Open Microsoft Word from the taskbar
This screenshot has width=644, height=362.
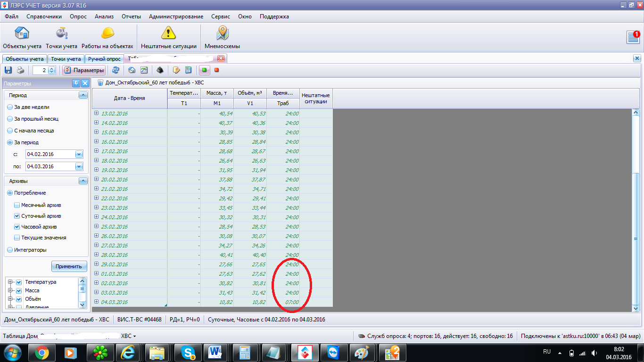[x=215, y=353]
